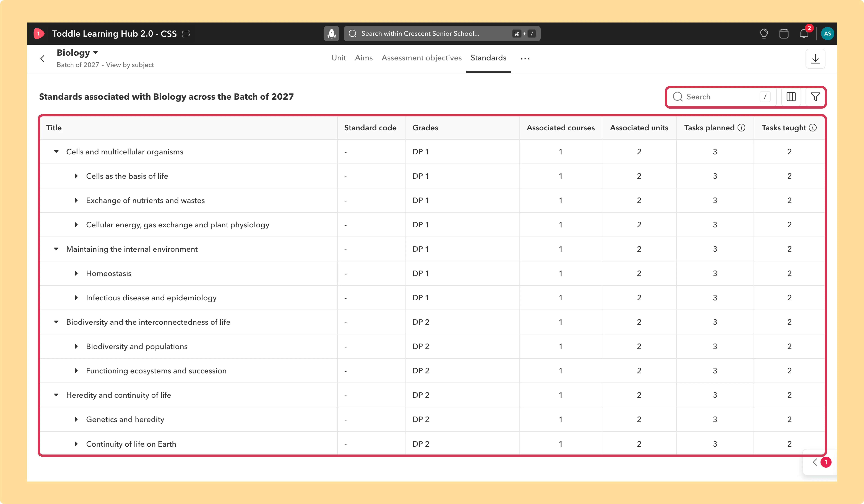
Task: Click DP 2 grade in Genetics and heredity row
Action: tap(421, 420)
